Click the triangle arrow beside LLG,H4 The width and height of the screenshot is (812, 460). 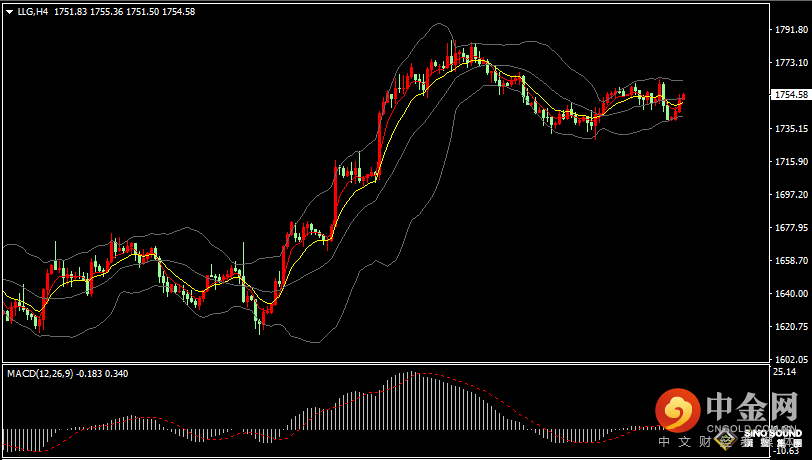pos(9,12)
